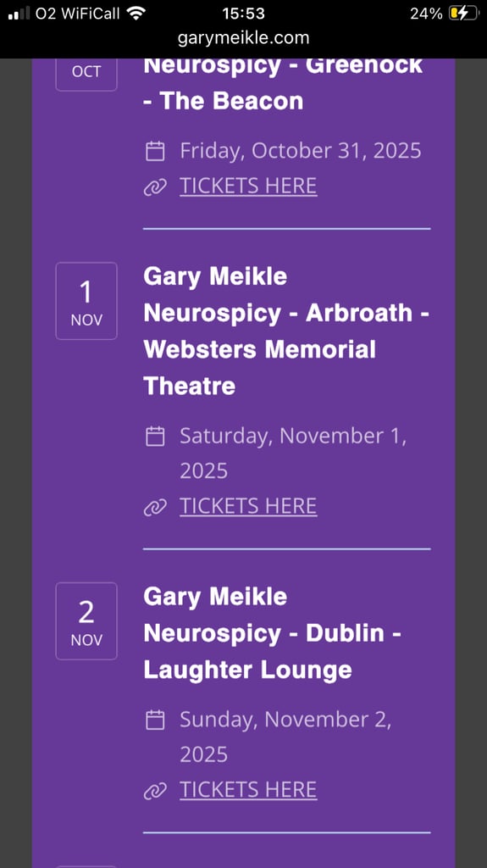
Task: Tap the 15:53 status bar clock
Action: coord(244,14)
